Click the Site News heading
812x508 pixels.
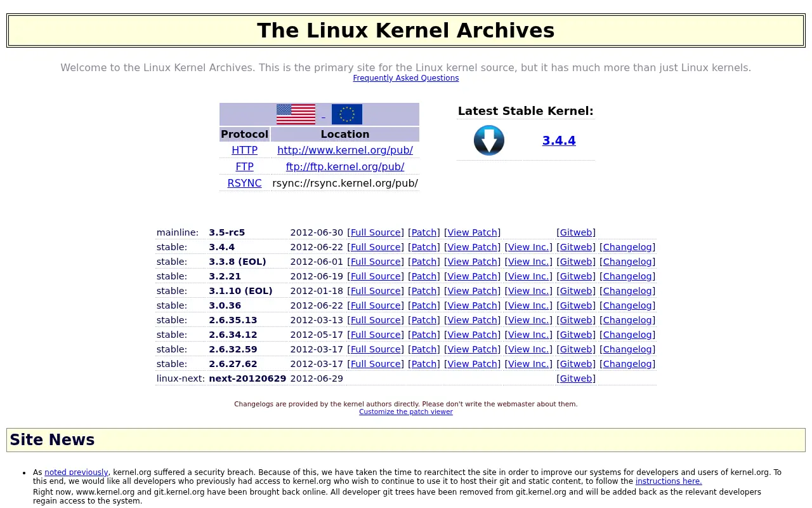coord(52,440)
